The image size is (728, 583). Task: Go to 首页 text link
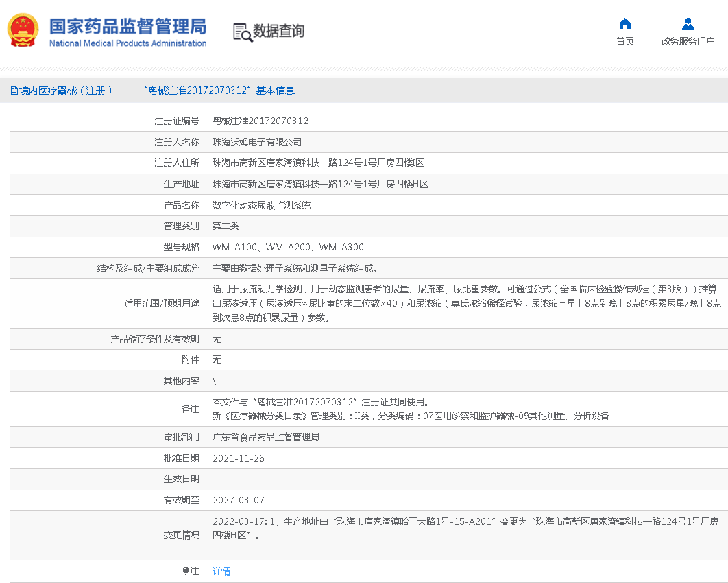624,41
